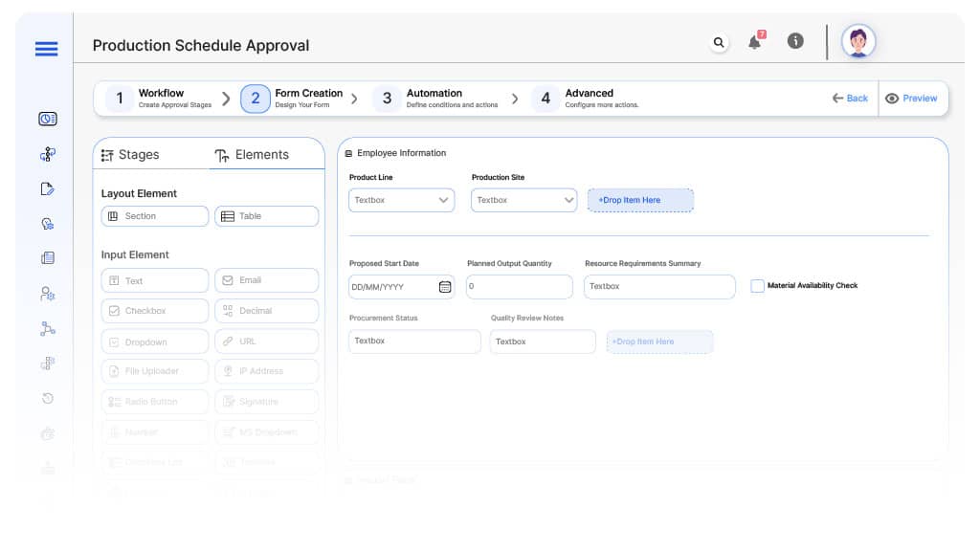Click the calendar icon in Proposed Start Date

[x=445, y=287]
